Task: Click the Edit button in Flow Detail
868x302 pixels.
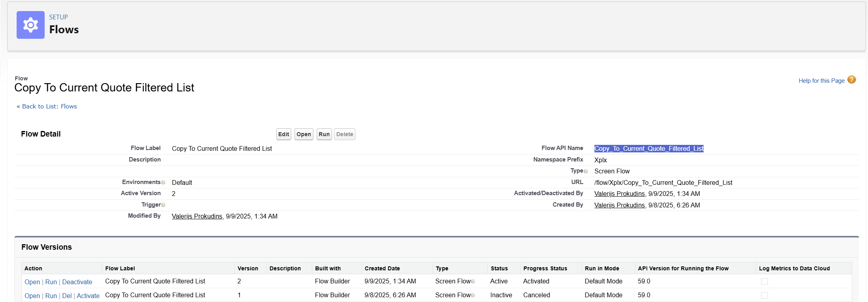Action: tap(284, 134)
